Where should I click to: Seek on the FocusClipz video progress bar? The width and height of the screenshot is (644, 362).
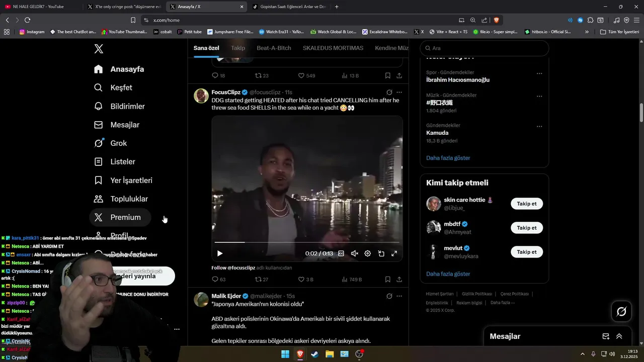pyautogui.click(x=307, y=242)
